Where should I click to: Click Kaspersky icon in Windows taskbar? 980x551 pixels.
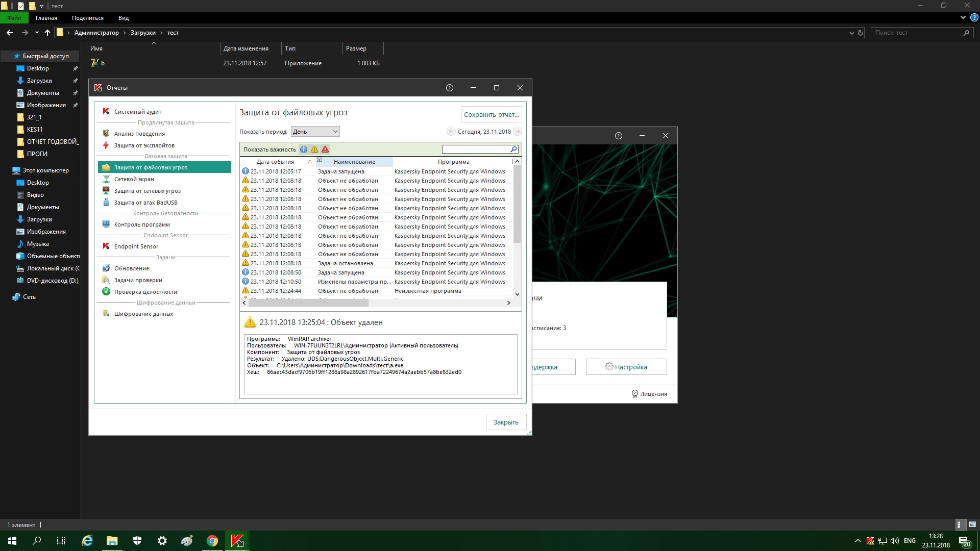[x=237, y=541]
